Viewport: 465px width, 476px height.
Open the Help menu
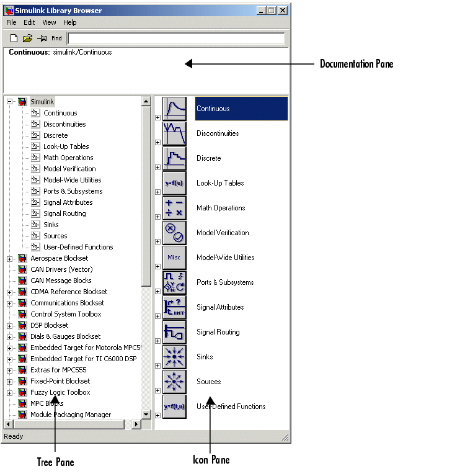coord(70,22)
